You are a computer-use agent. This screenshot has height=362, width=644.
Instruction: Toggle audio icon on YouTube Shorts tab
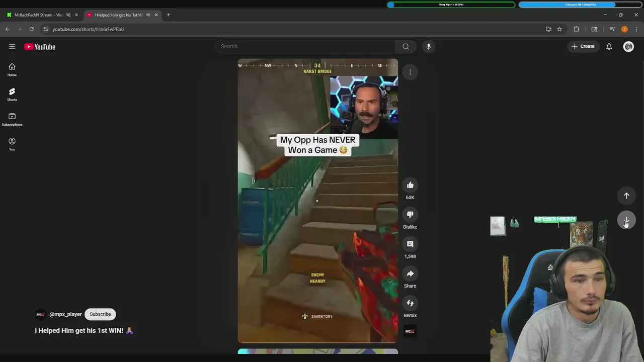148,15
